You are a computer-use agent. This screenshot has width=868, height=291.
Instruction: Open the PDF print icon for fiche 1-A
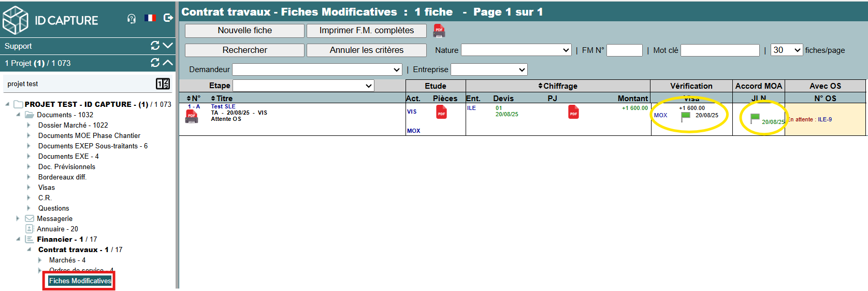point(192,117)
